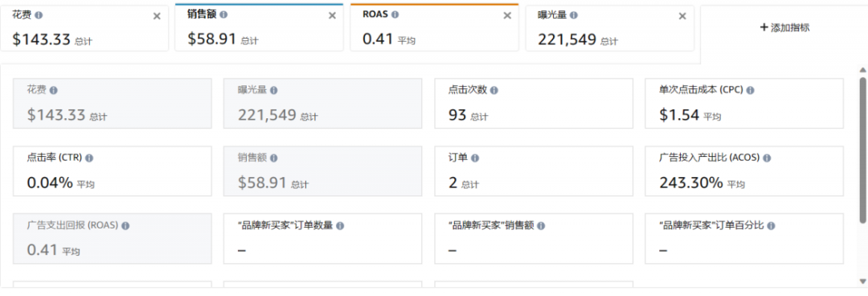The image size is (868, 296).
Task: Click the 93 clicks value
Action: tap(457, 115)
